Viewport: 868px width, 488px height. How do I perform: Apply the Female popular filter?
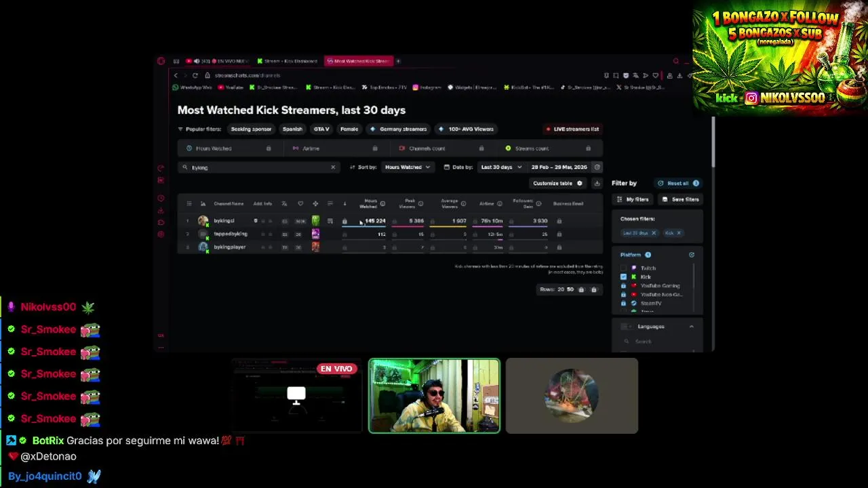pos(349,129)
